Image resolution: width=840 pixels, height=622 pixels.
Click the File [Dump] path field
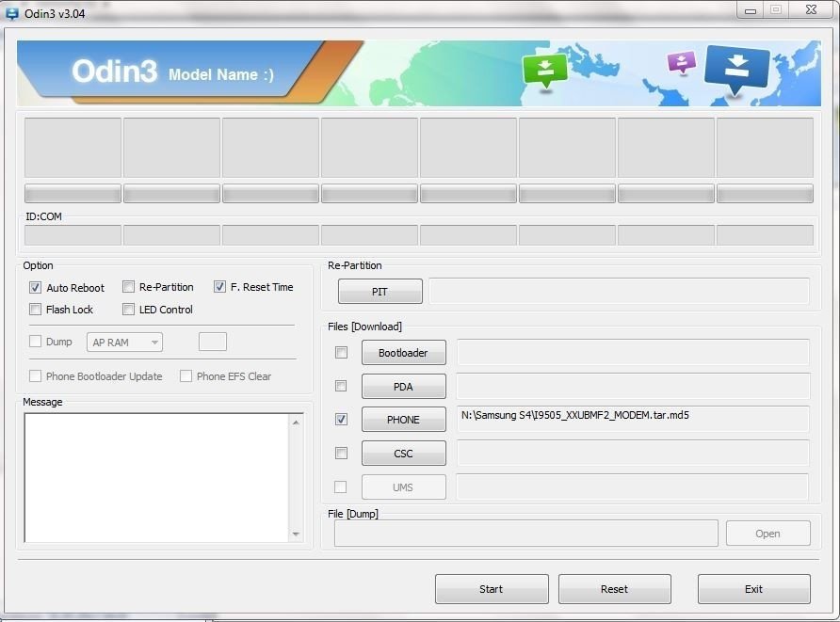526,534
